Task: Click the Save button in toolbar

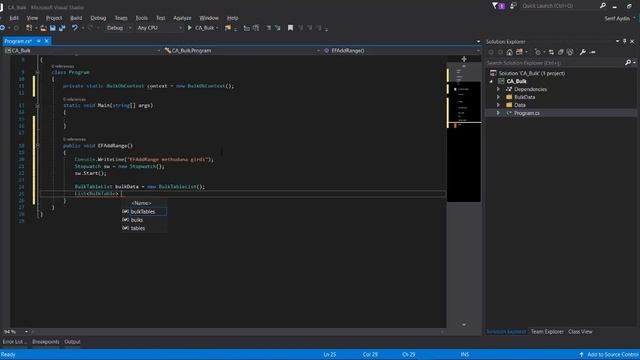Action: pyautogui.click(x=53, y=28)
